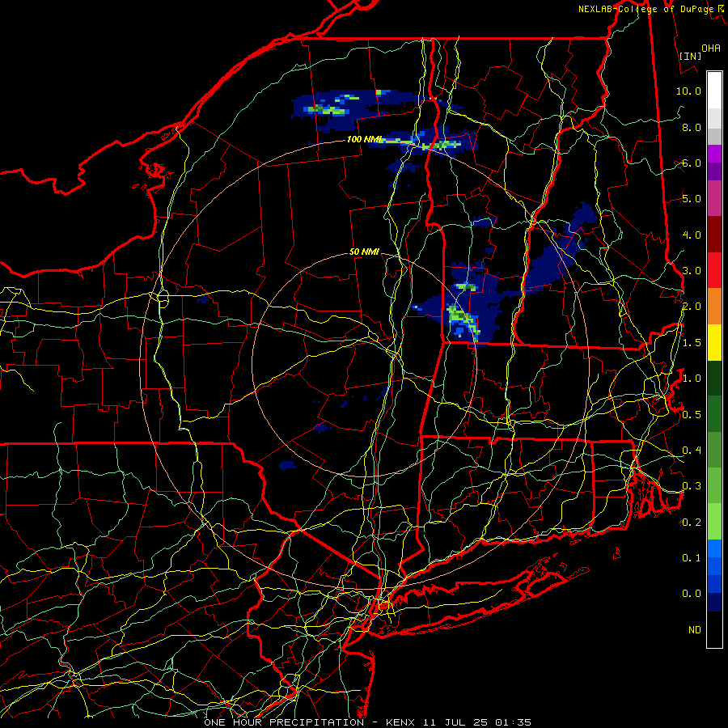The height and width of the screenshot is (728, 728).
Task: Select the 0.4 legend value
Action: pos(692,451)
